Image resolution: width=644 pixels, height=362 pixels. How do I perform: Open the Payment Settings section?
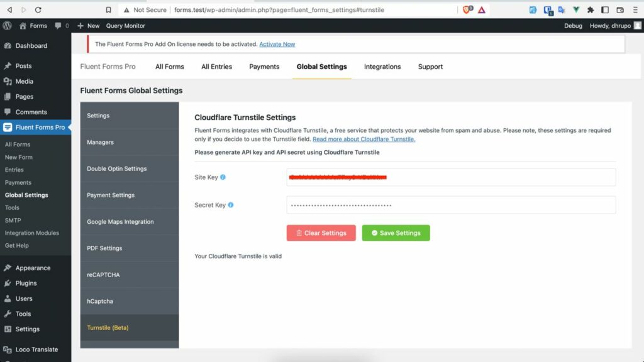click(x=130, y=195)
